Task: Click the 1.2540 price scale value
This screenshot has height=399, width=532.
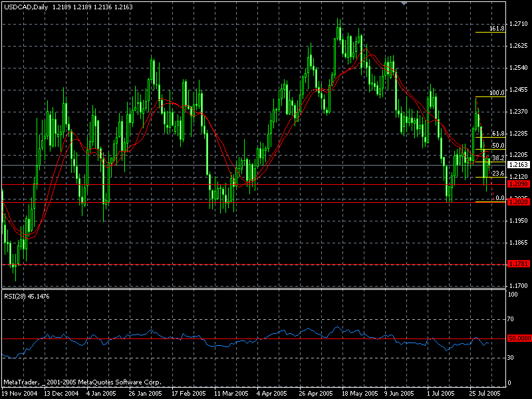Action: click(519, 68)
